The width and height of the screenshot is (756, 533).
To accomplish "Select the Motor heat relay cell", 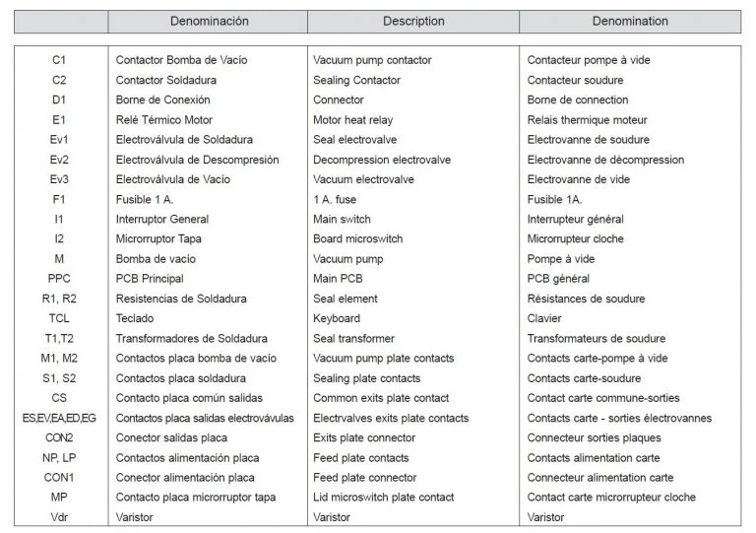I will coord(352,120).
